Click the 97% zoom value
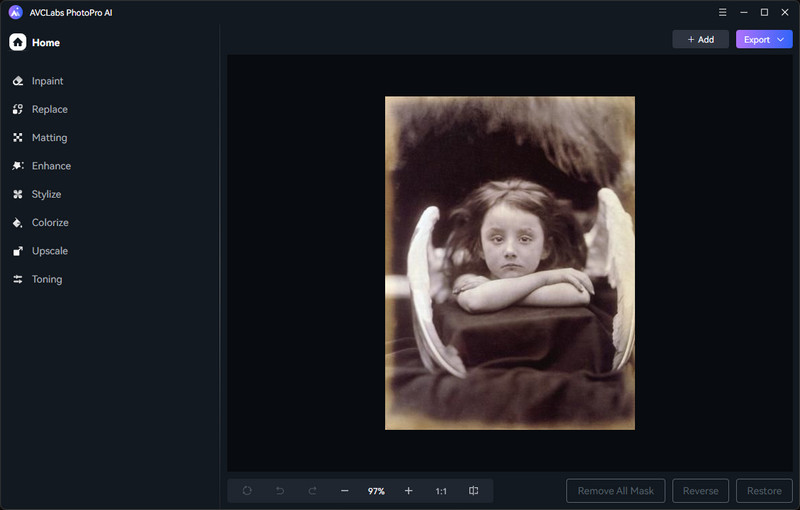This screenshot has height=510, width=800. coord(376,491)
